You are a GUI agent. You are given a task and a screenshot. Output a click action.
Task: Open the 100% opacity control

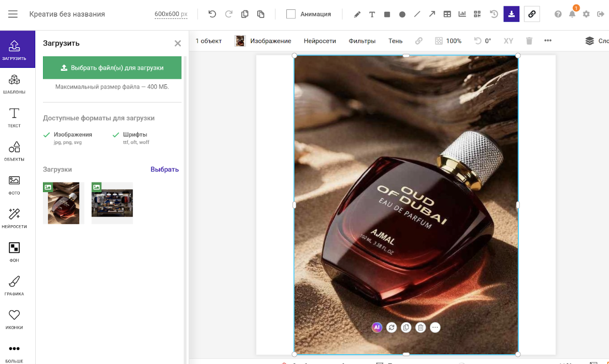[448, 41]
